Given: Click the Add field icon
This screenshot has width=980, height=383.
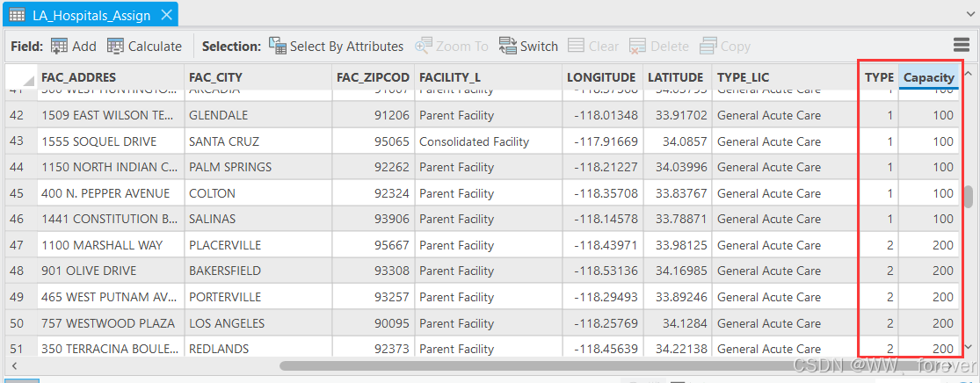Looking at the screenshot, I should (x=60, y=47).
